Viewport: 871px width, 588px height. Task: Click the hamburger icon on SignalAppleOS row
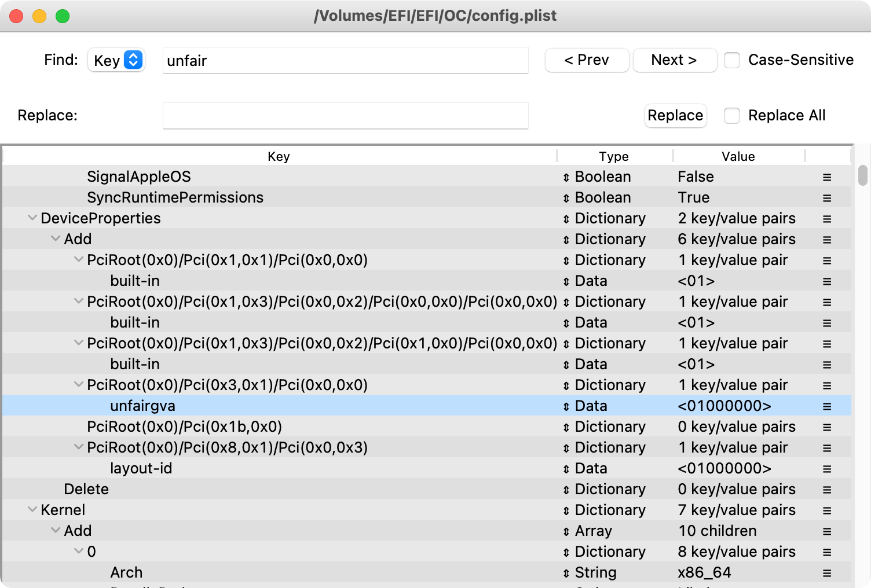pos(827,177)
